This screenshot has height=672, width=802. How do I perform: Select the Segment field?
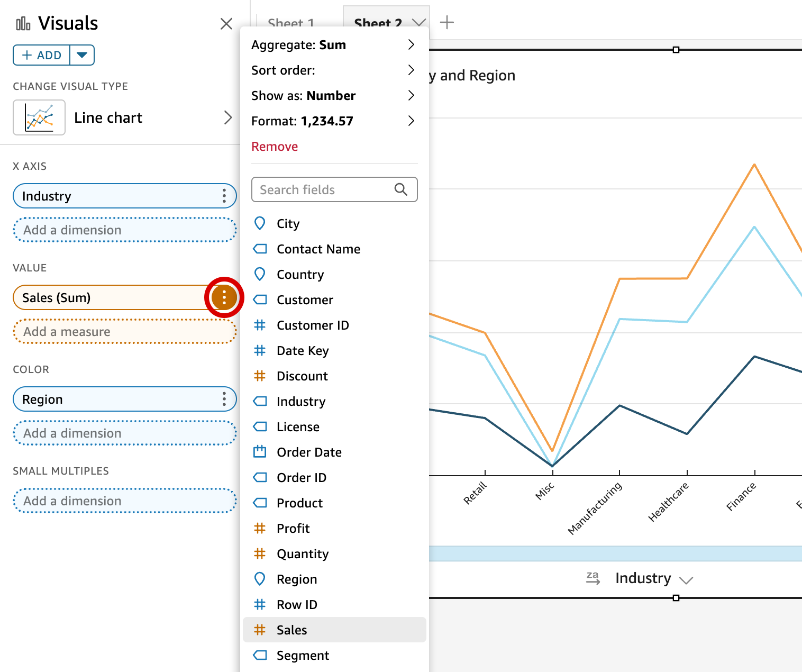[334, 655]
